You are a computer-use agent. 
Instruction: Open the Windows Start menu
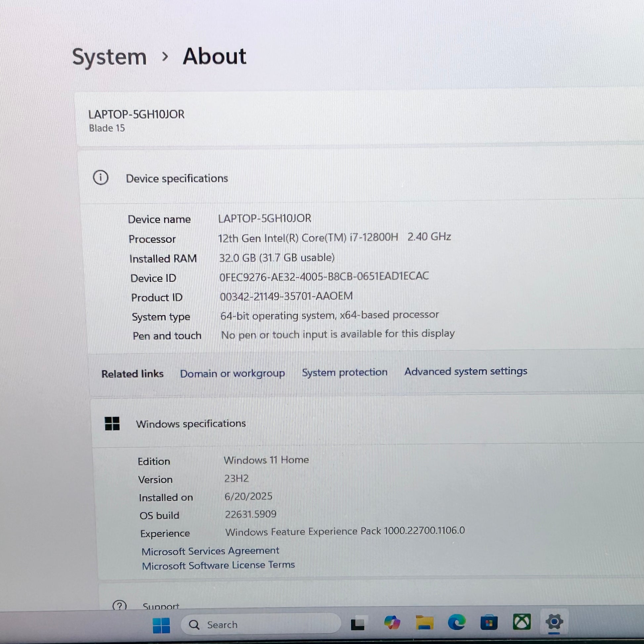(x=161, y=625)
